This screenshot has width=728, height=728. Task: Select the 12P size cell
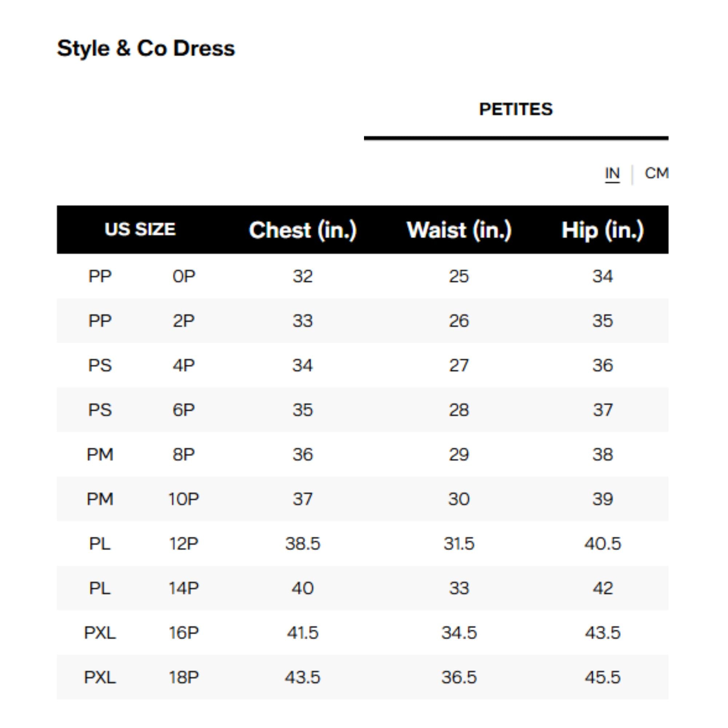click(183, 544)
